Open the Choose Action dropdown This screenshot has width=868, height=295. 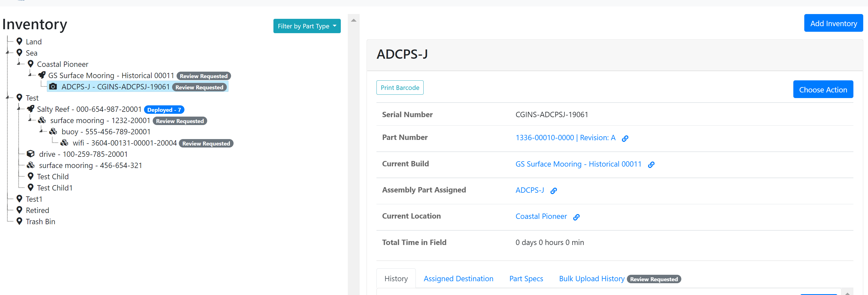coord(823,89)
